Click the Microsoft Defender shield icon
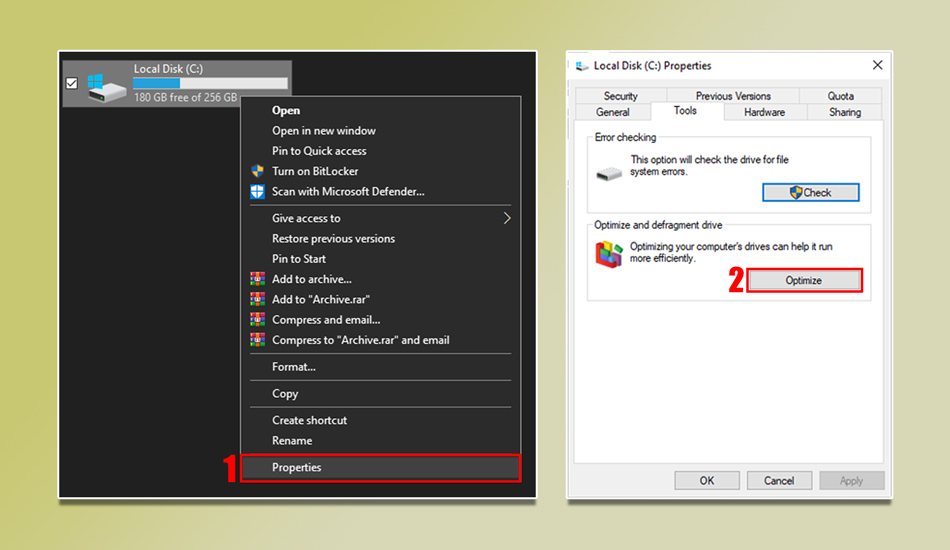The width and height of the screenshot is (950, 550). click(x=257, y=191)
